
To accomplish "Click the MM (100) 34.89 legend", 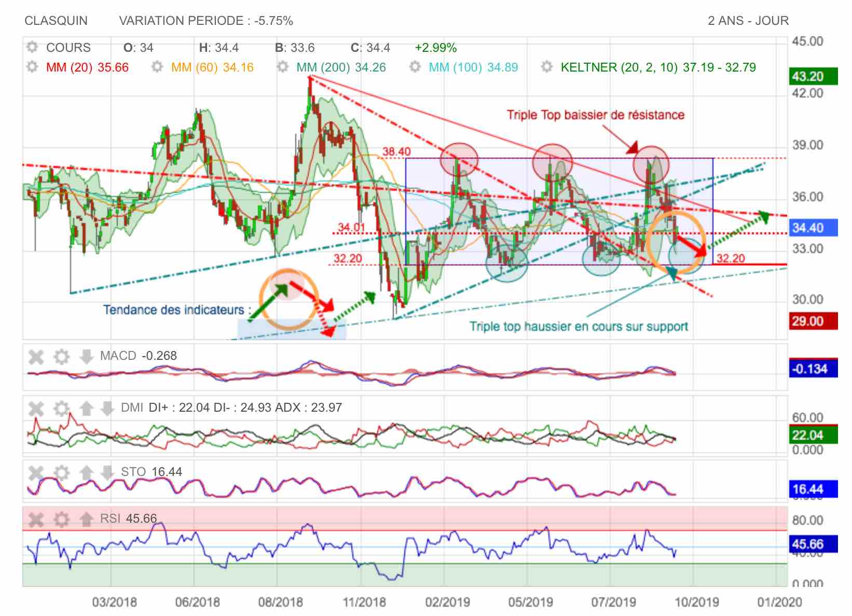I will coord(473,67).
